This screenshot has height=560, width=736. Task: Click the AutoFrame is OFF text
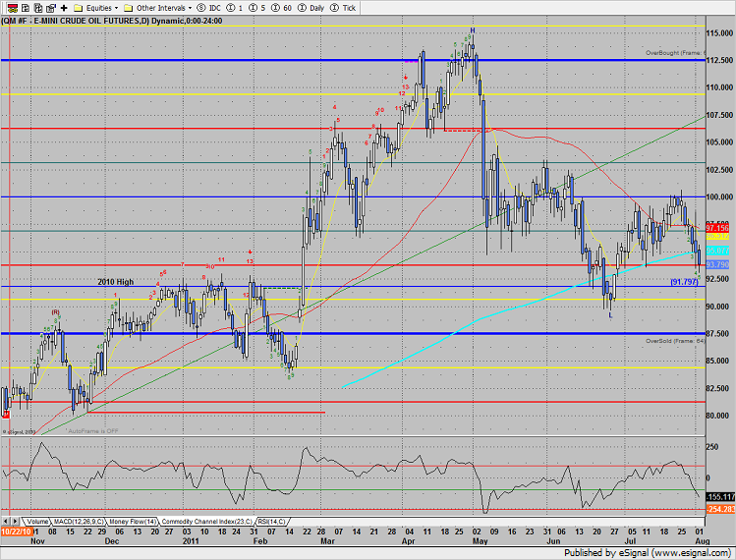pyautogui.click(x=93, y=431)
